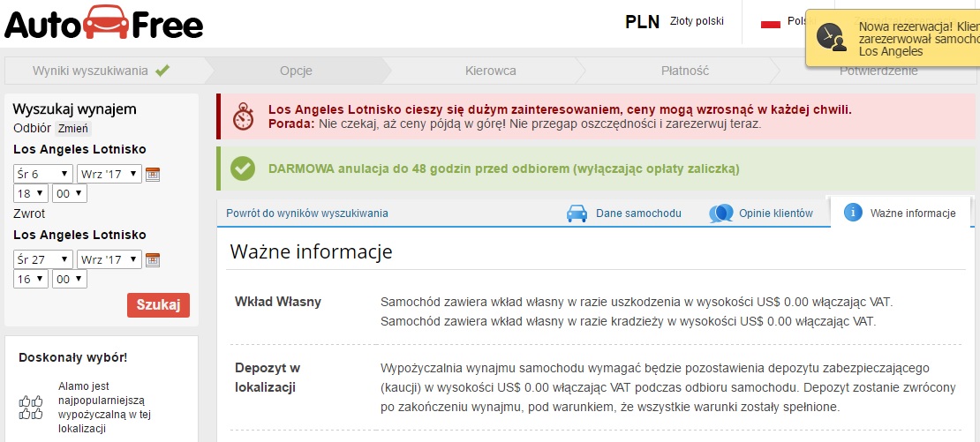Click the Porada tip text in red banner
Screen dimensions: 980x442
(x=515, y=124)
